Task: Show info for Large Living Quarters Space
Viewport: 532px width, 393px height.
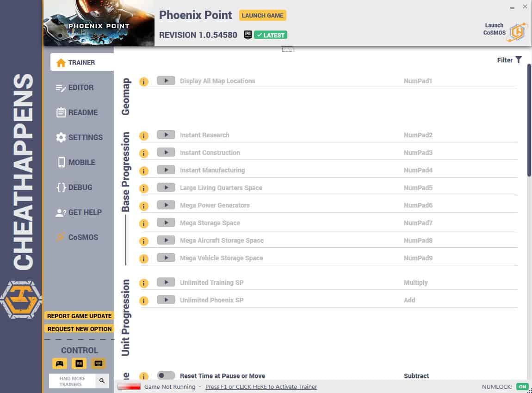Action: pos(144,188)
